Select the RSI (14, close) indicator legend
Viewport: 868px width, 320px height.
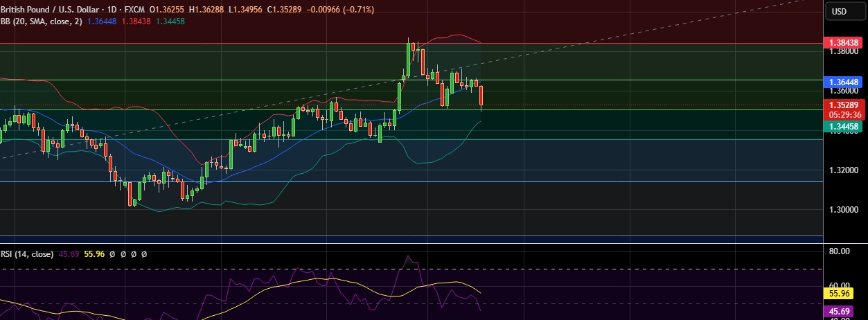27,254
